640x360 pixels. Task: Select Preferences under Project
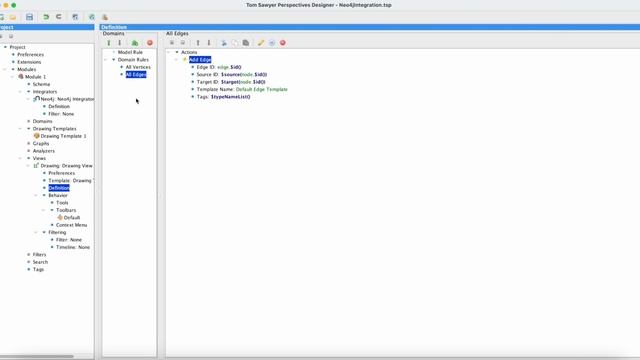(x=30, y=55)
